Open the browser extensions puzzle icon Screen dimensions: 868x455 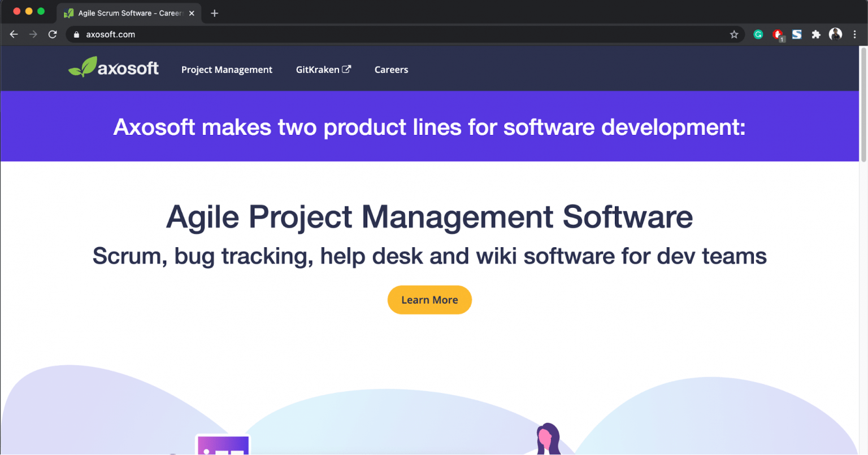point(816,34)
